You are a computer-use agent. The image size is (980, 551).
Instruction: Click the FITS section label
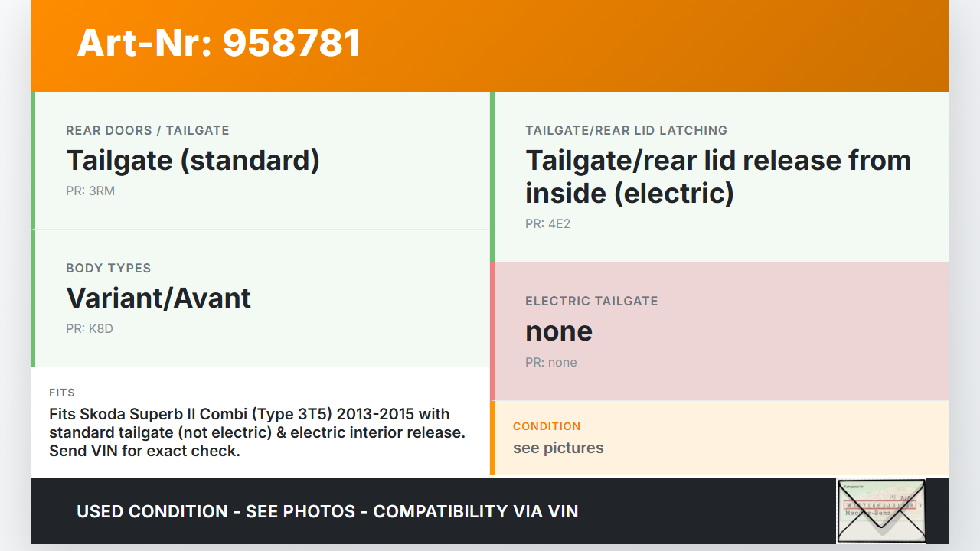tap(62, 393)
